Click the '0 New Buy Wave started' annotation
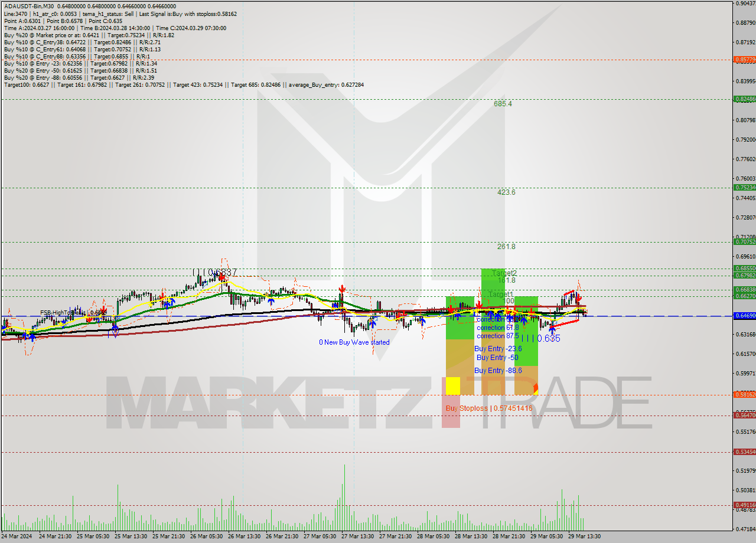The image size is (756, 543). (354, 342)
